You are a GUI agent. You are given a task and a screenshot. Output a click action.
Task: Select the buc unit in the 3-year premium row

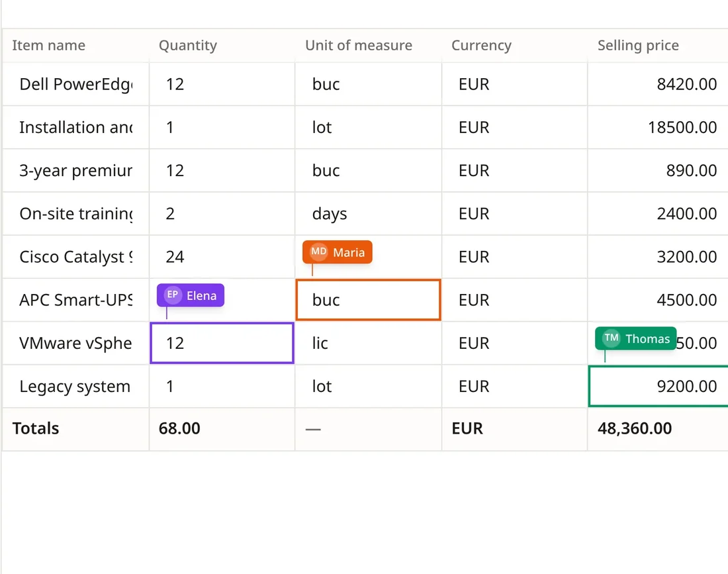pos(368,170)
